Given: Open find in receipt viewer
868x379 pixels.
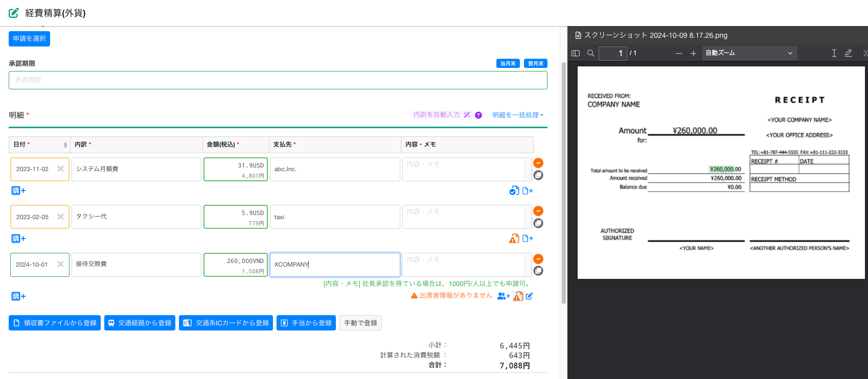Looking at the screenshot, I should click(591, 53).
